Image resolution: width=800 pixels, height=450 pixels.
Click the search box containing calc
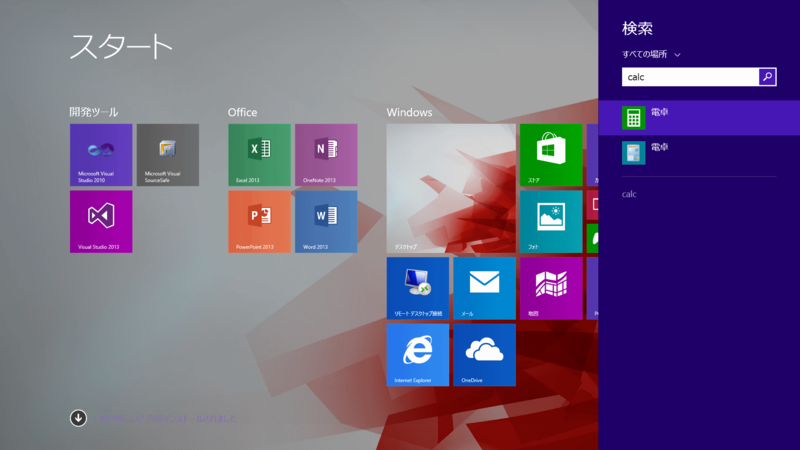(690, 77)
